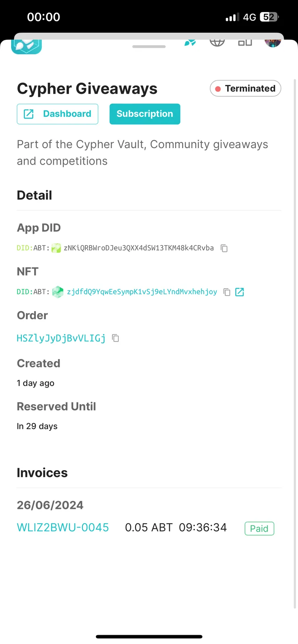The height and width of the screenshot is (644, 298).
Task: Open the NFT address zjdfdQ9Y link
Action: tap(142, 292)
